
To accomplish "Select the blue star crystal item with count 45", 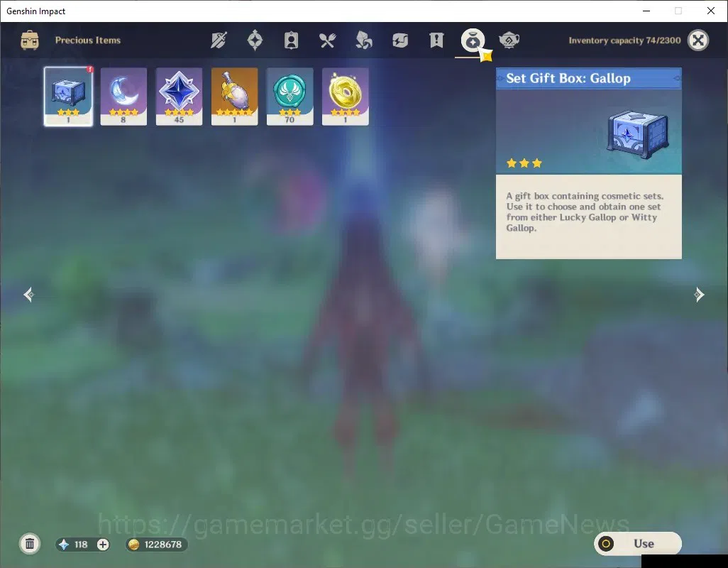I will pos(179,96).
